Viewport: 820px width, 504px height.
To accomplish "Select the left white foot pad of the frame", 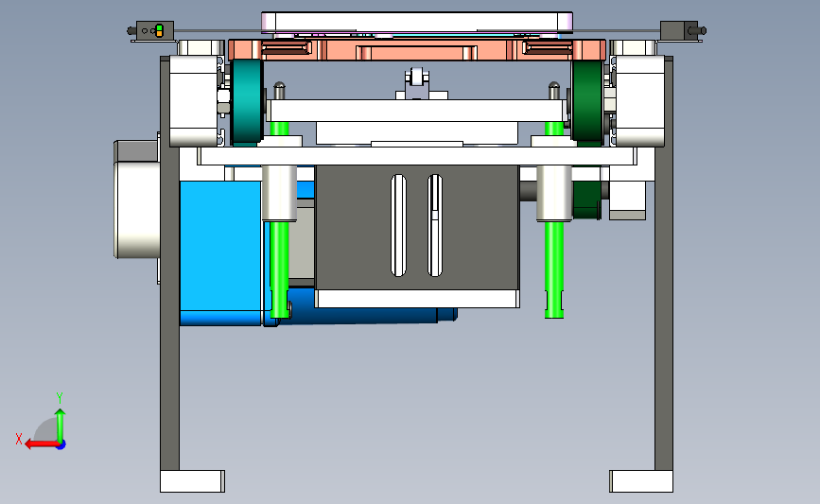I will pyautogui.click(x=192, y=481).
